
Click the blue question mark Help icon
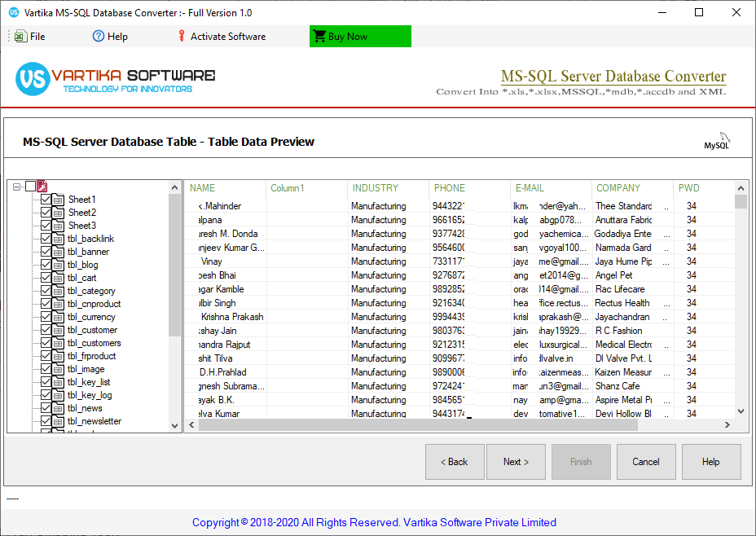click(x=98, y=36)
